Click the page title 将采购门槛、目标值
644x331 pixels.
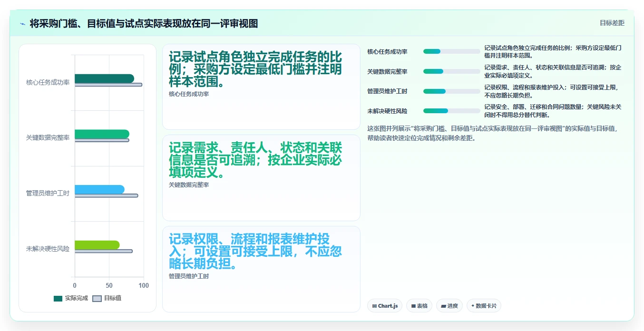144,23
